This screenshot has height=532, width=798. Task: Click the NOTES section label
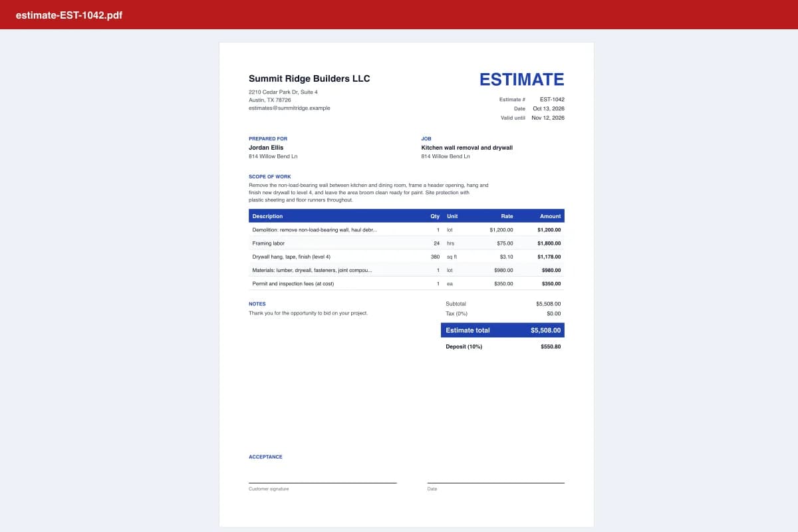point(257,304)
